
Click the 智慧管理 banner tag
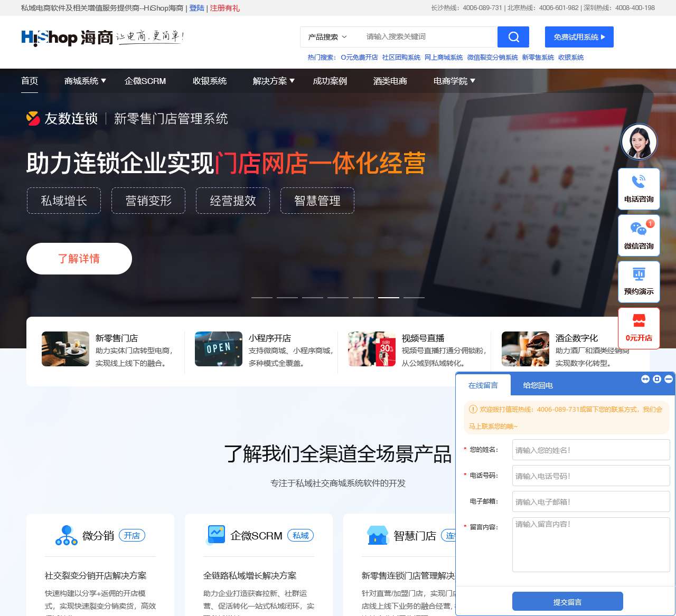click(x=317, y=201)
